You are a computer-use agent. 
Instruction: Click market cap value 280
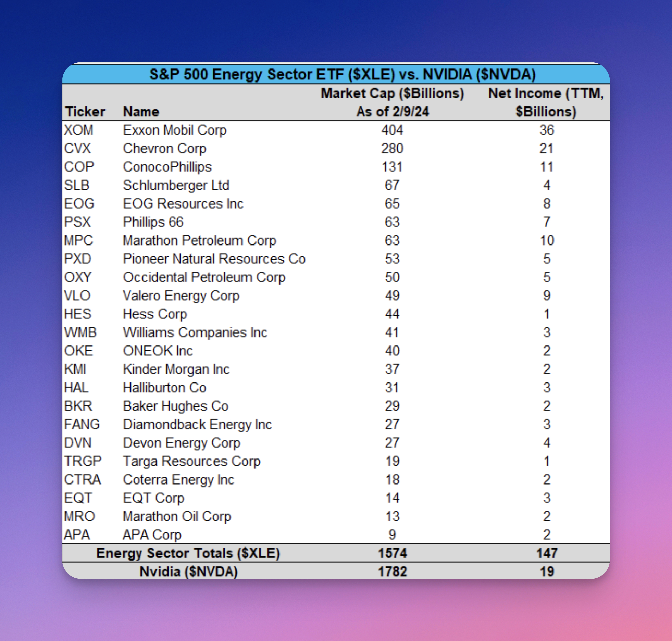(x=393, y=149)
